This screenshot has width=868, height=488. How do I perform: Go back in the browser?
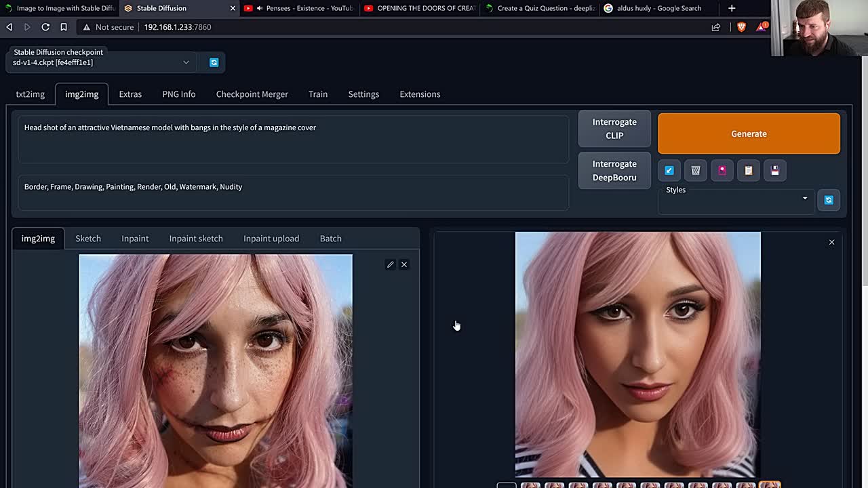(9, 27)
